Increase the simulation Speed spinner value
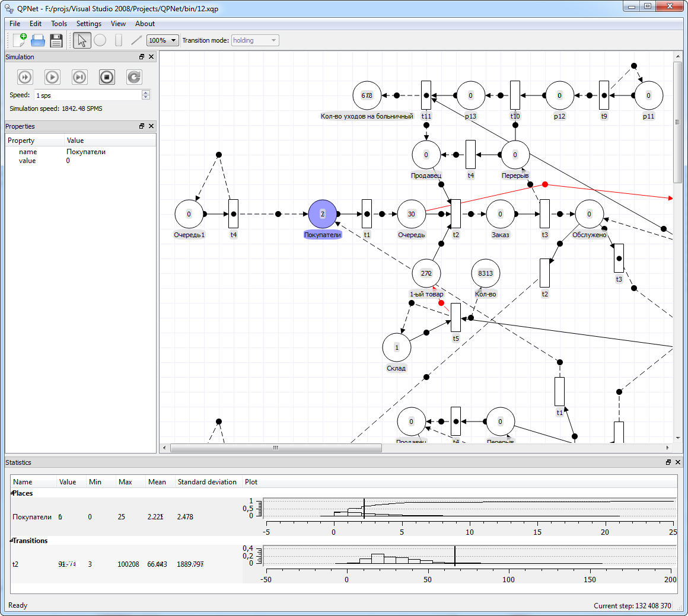 coord(146,92)
